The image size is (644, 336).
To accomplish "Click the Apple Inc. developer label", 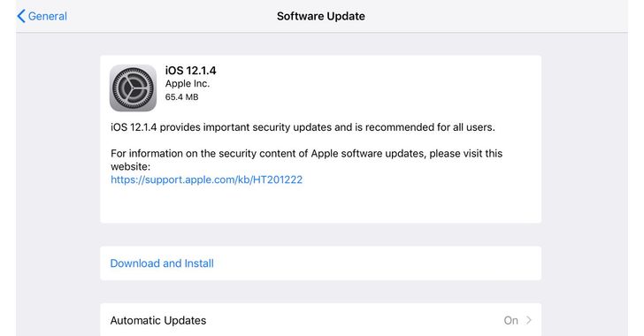I will 188,83.
